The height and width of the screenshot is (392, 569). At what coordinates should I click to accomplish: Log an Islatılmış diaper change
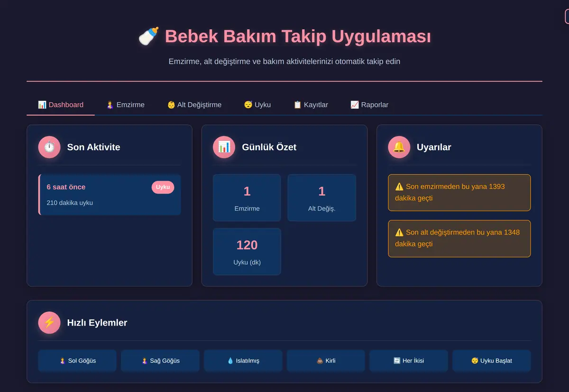coord(243,361)
